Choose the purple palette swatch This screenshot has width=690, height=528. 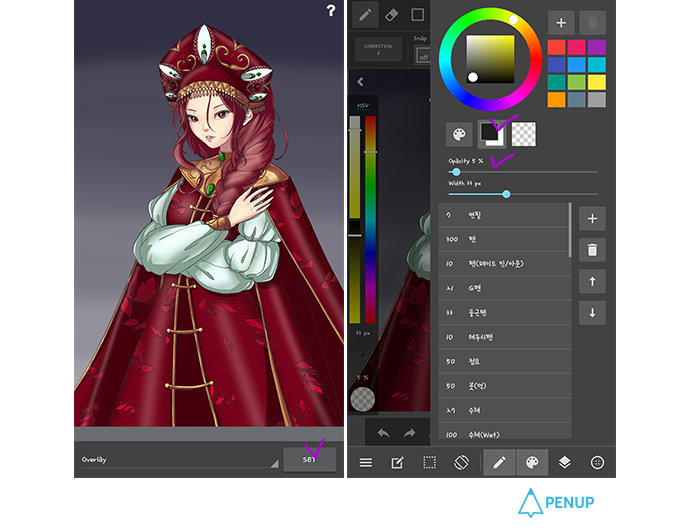(597, 48)
